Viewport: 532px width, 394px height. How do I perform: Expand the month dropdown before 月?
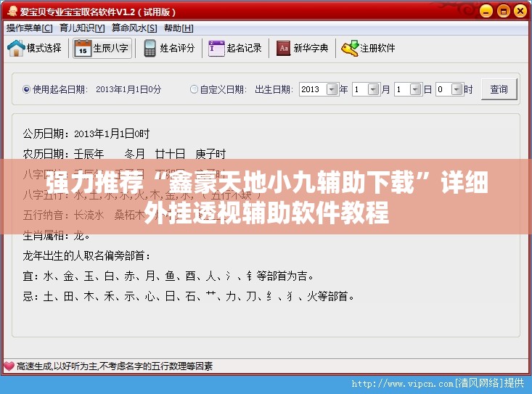tap(373, 89)
